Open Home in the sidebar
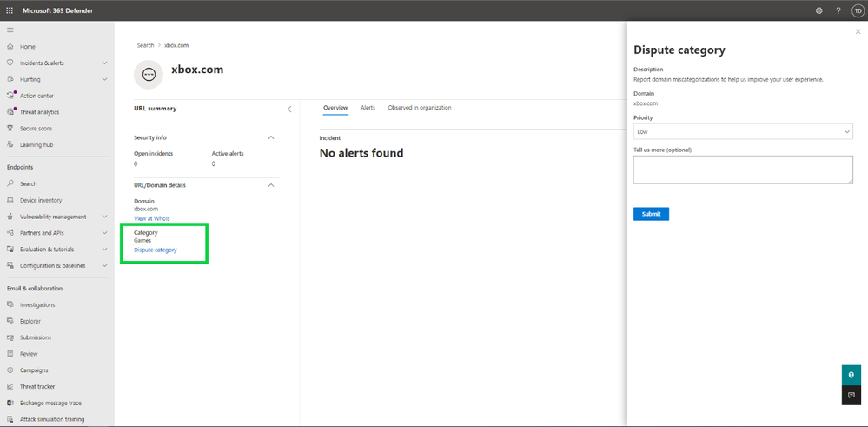The image size is (868, 427). coord(28,46)
